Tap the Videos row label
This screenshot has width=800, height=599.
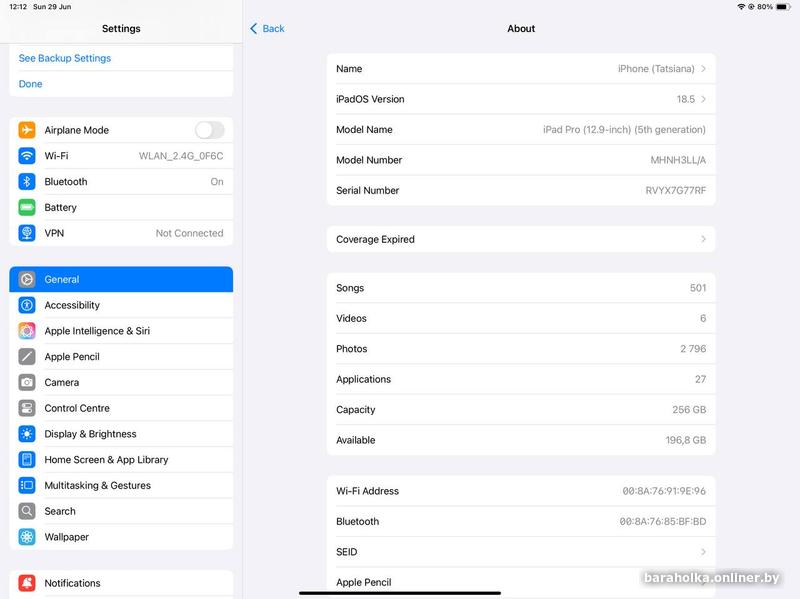click(x=351, y=318)
